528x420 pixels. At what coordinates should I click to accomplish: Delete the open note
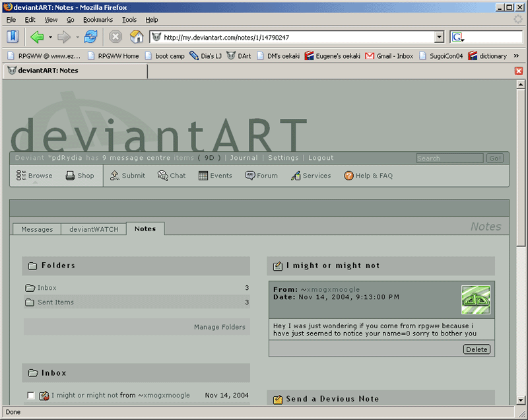477,349
